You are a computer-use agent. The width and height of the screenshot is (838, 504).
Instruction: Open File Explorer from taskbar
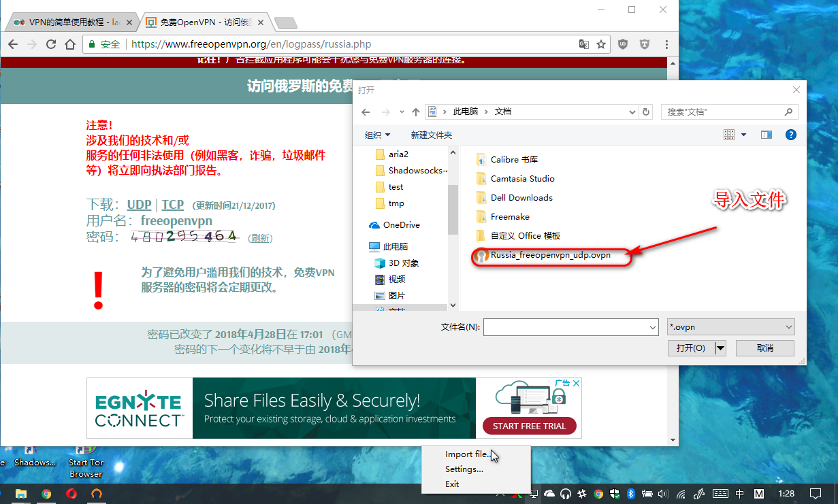[21, 494]
